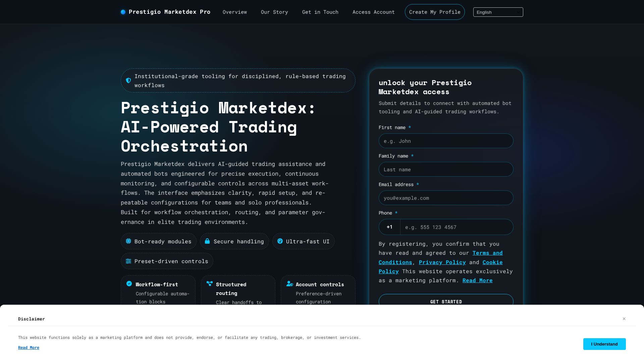Image resolution: width=644 pixels, height=362 pixels.
Task: Open the English language dropdown
Action: pyautogui.click(x=498, y=12)
